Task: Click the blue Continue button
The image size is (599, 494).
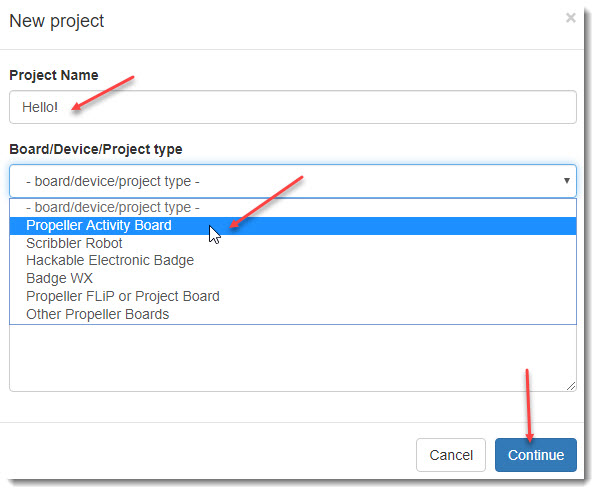Action: click(x=536, y=455)
